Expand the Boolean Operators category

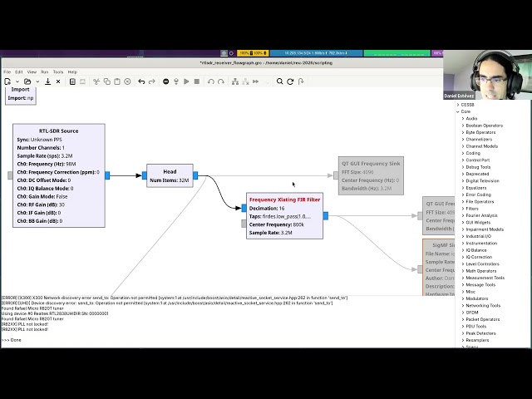point(463,126)
